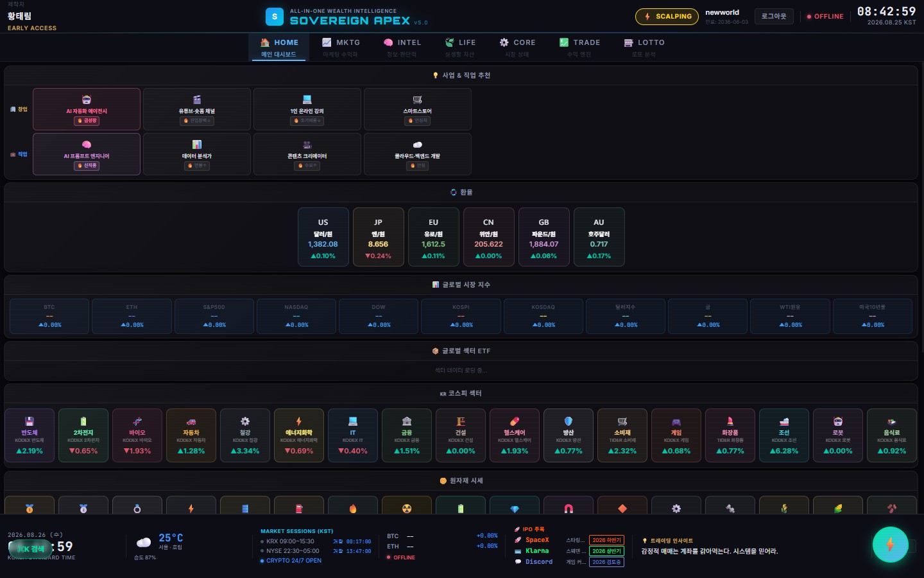Viewport: 924px width, 578px height.
Task: Go to the INTEL tab
Action: click(x=402, y=48)
